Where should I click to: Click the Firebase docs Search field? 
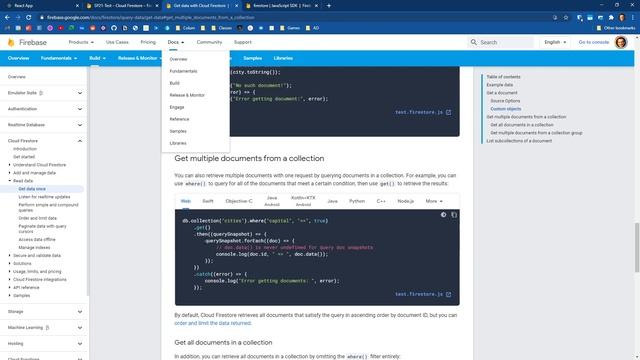click(500, 42)
